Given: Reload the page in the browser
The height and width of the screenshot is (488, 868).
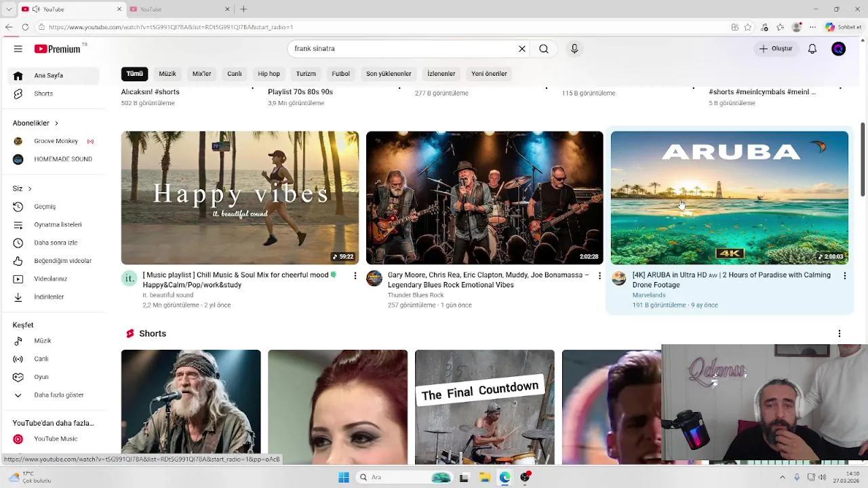Looking at the screenshot, I should [25, 27].
